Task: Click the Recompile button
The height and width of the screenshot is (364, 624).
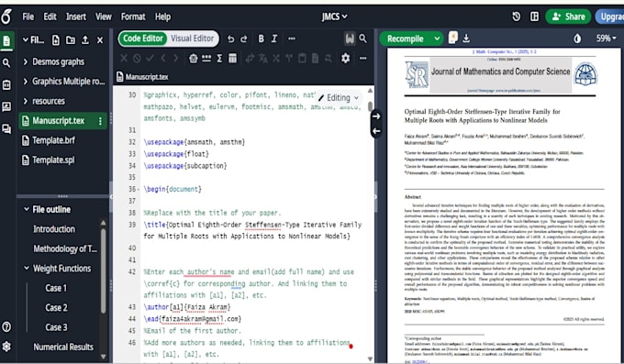Action: coord(405,39)
